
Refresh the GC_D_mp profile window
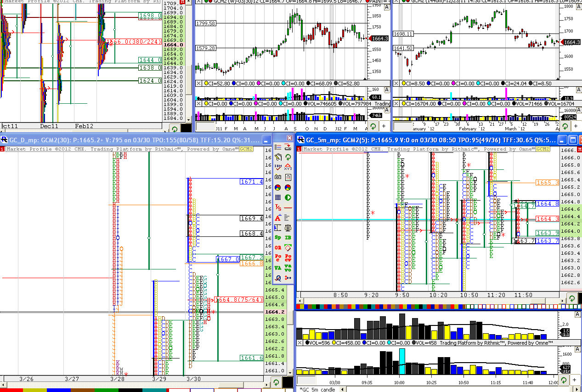[276, 381]
